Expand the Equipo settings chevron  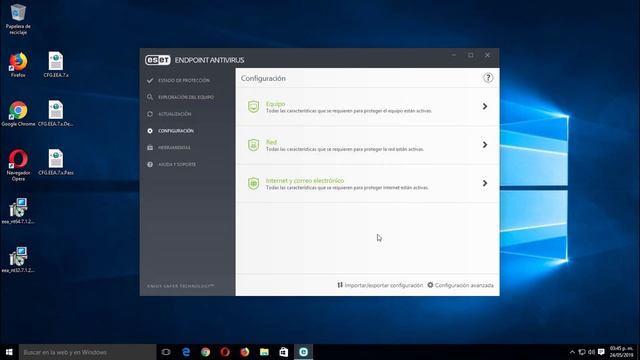[x=484, y=107]
